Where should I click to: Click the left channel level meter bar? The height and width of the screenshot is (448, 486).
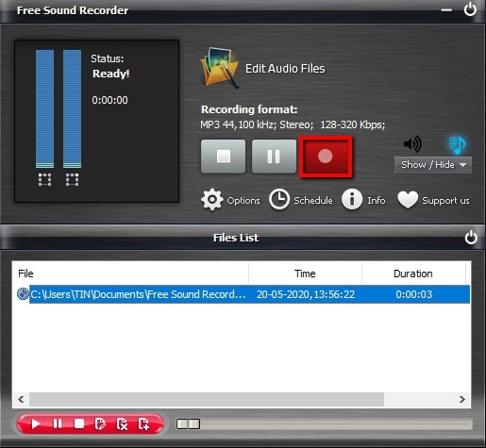pos(44,108)
